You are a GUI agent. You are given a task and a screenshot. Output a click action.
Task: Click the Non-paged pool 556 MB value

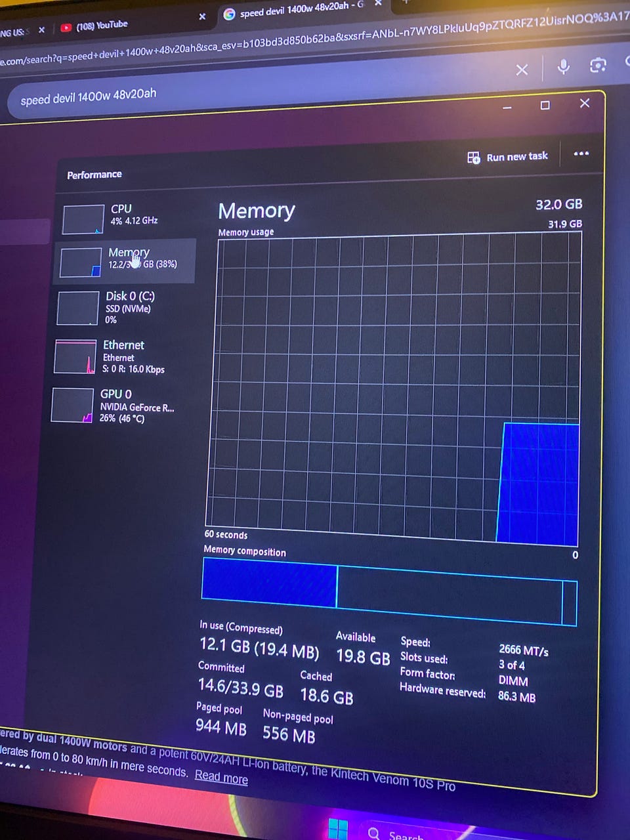289,734
